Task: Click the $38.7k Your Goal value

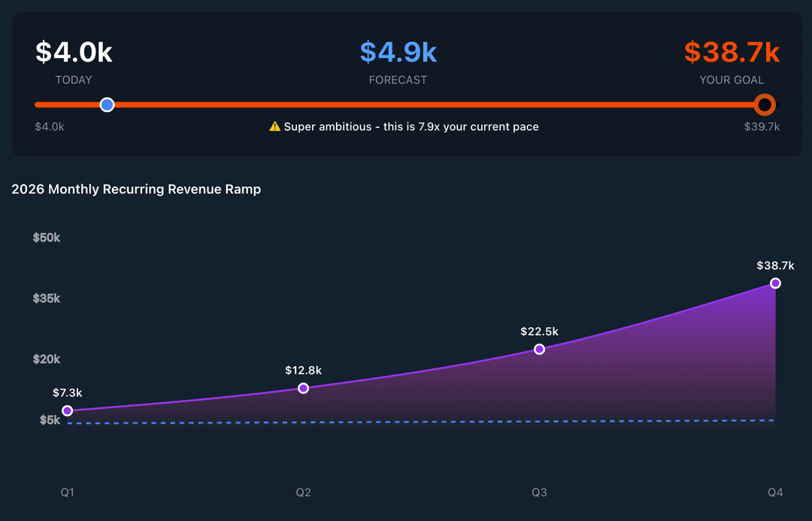Action: 732,53
